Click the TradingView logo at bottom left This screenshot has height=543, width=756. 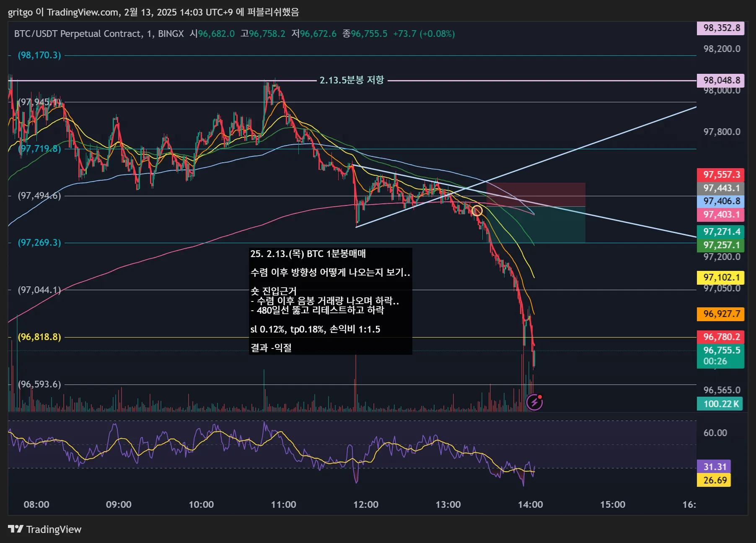(x=44, y=529)
